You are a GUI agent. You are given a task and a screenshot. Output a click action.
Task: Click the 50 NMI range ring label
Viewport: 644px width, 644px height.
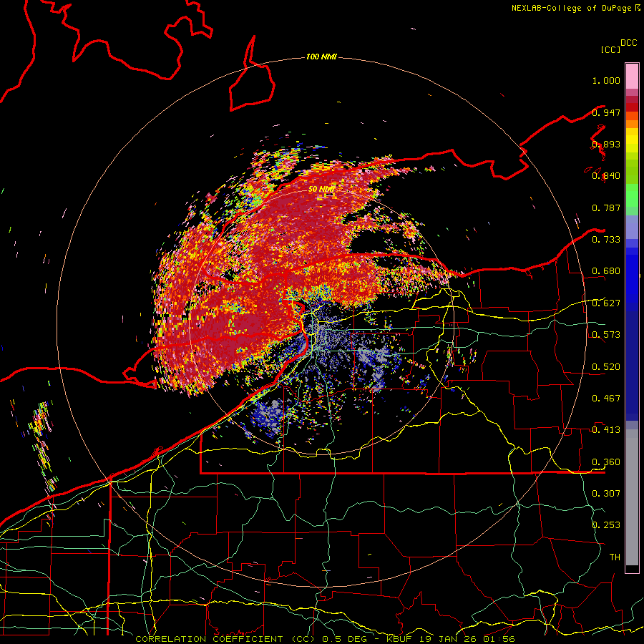tap(321, 189)
